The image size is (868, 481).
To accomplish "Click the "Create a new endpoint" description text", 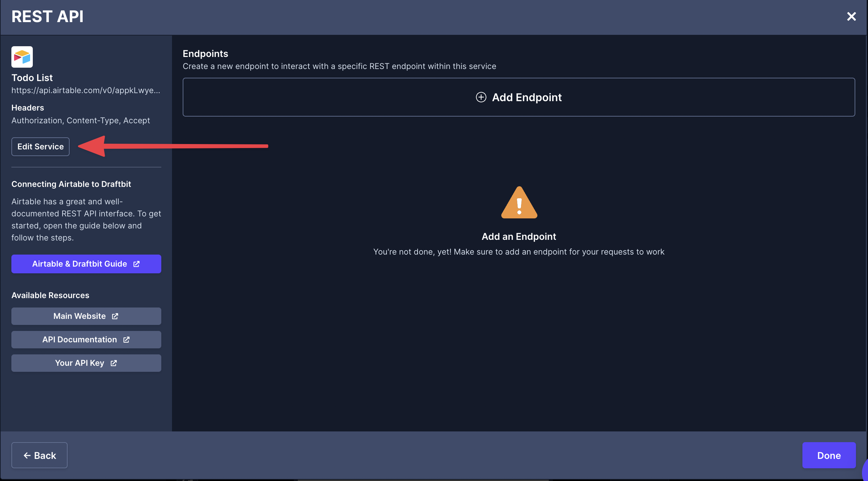I will point(339,66).
